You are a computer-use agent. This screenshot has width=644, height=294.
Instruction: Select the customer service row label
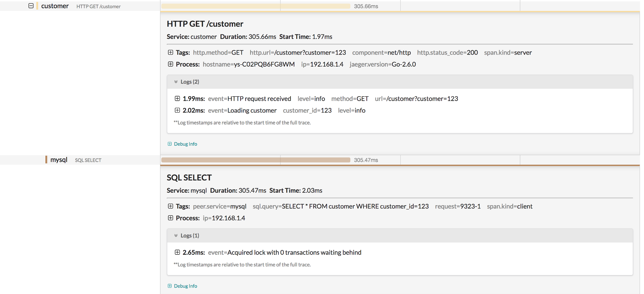[55, 6]
